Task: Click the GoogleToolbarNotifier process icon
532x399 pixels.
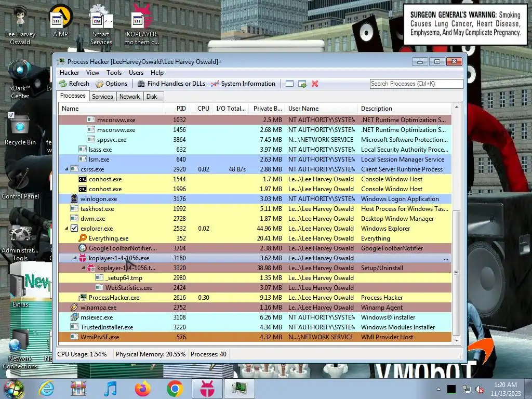Action: [83, 248]
